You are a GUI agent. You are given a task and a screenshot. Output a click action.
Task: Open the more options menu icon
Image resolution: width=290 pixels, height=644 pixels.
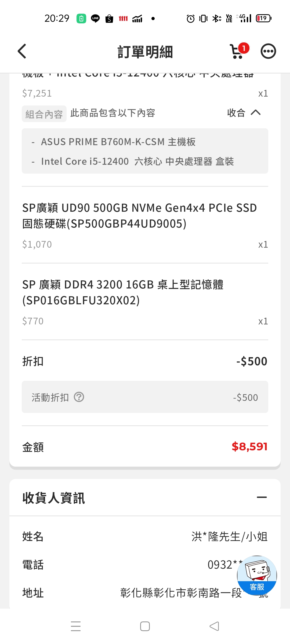[x=268, y=51]
